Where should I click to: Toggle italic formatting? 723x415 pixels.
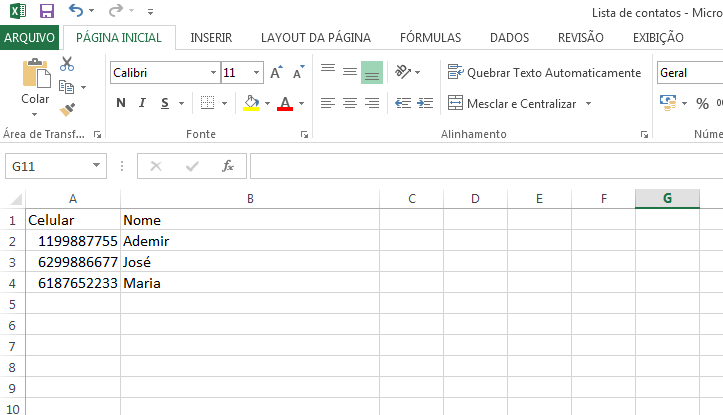click(142, 103)
